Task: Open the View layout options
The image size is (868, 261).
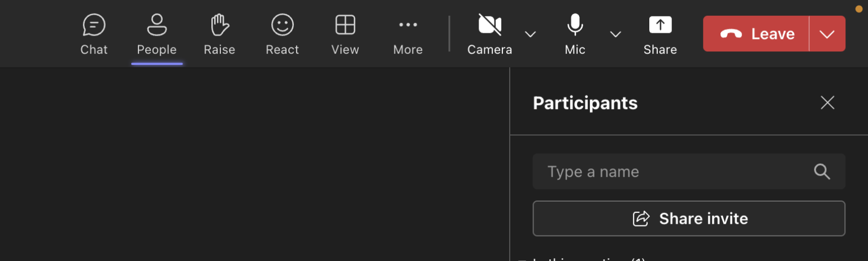Action: [x=345, y=34]
